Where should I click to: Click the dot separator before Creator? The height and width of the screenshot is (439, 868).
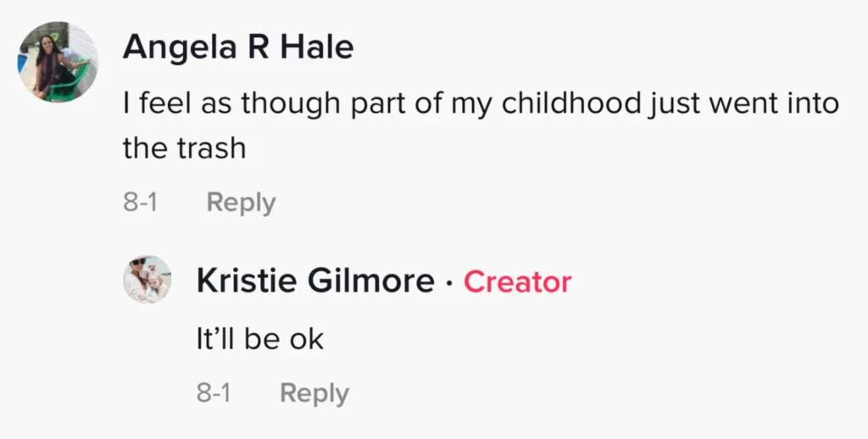[x=449, y=282]
